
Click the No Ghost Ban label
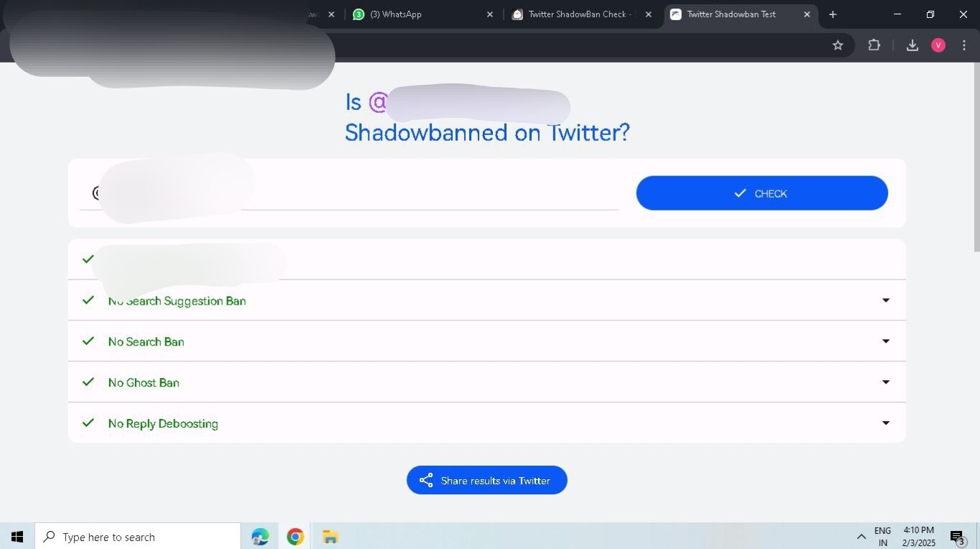tap(144, 382)
